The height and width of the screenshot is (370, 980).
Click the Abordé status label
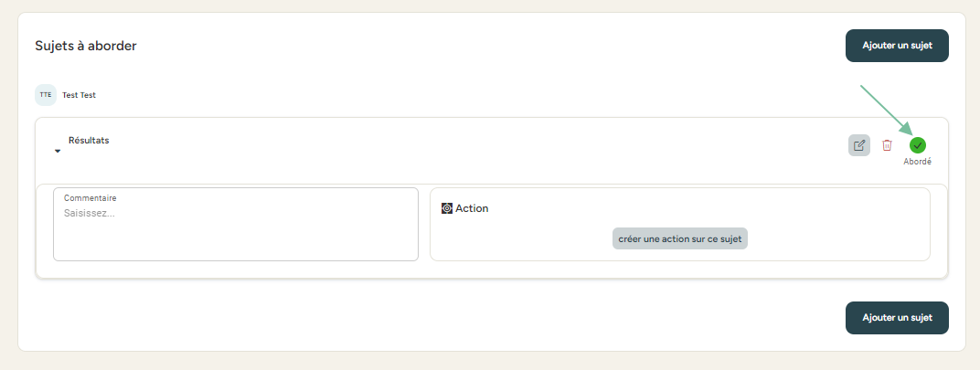point(918,162)
